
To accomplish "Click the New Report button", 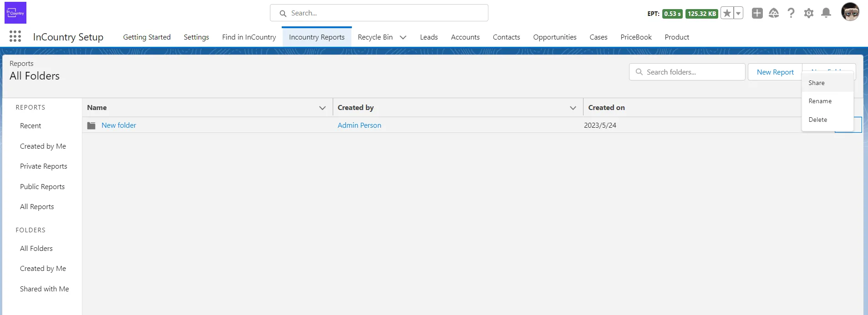I will click(775, 72).
